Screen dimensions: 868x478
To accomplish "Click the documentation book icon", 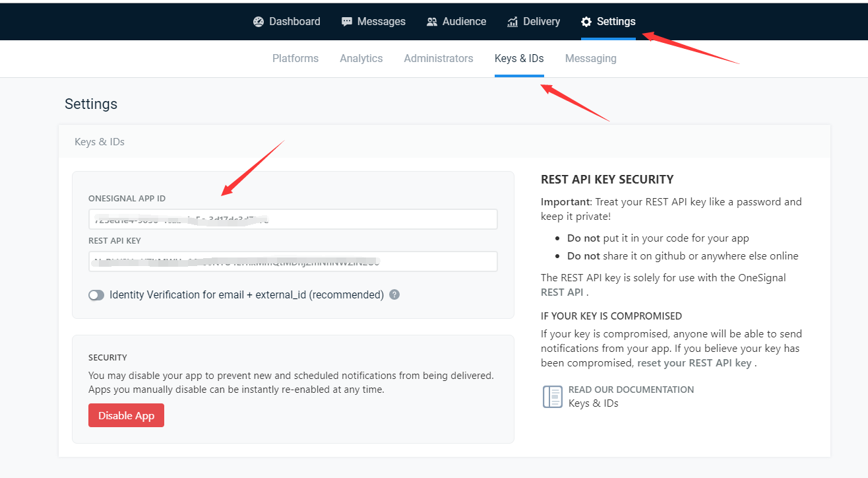I will click(x=552, y=397).
